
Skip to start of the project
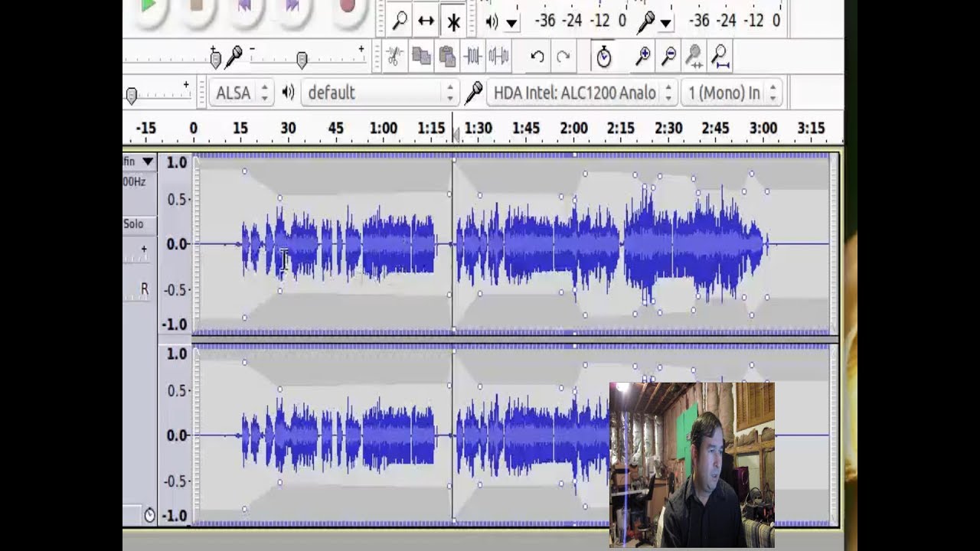coord(245,6)
